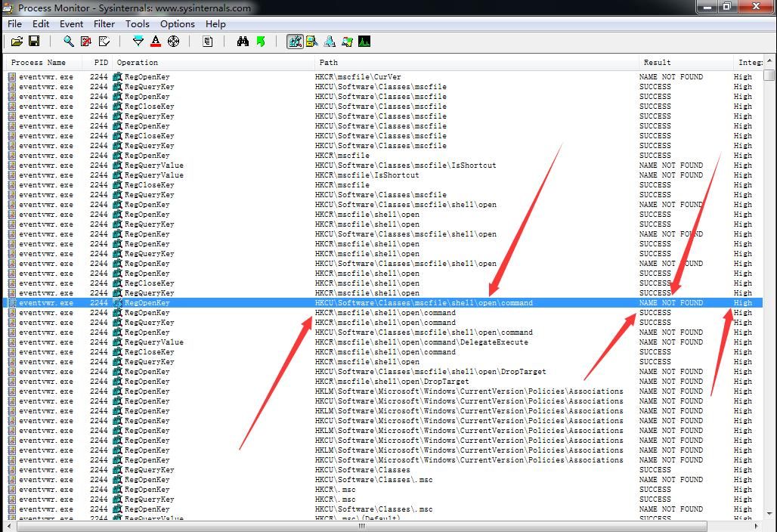Click the partially visible Integrity column header
The height and width of the screenshot is (532, 777).
point(749,63)
